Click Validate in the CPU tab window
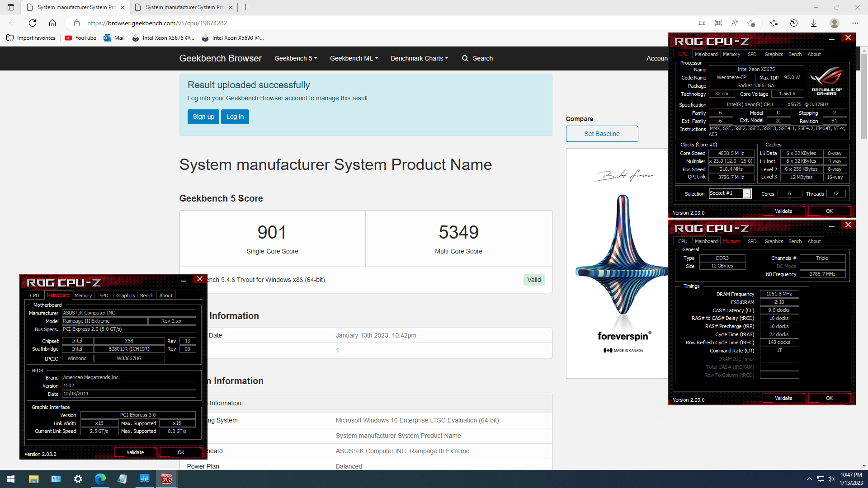Image resolution: width=868 pixels, height=488 pixels. (x=783, y=211)
